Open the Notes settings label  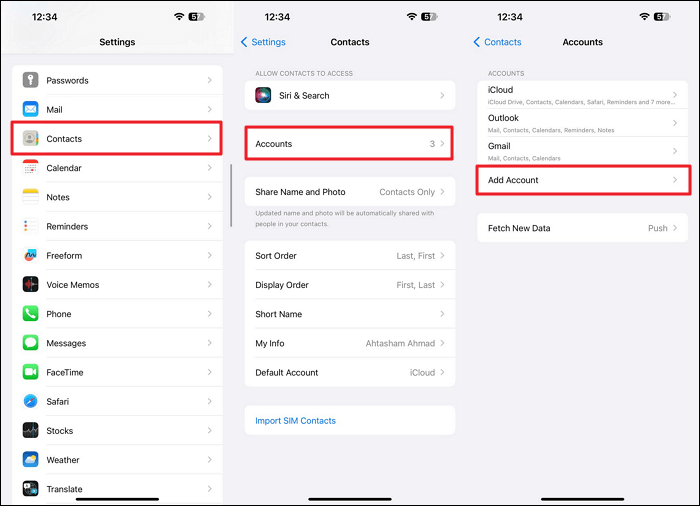pyautogui.click(x=58, y=197)
